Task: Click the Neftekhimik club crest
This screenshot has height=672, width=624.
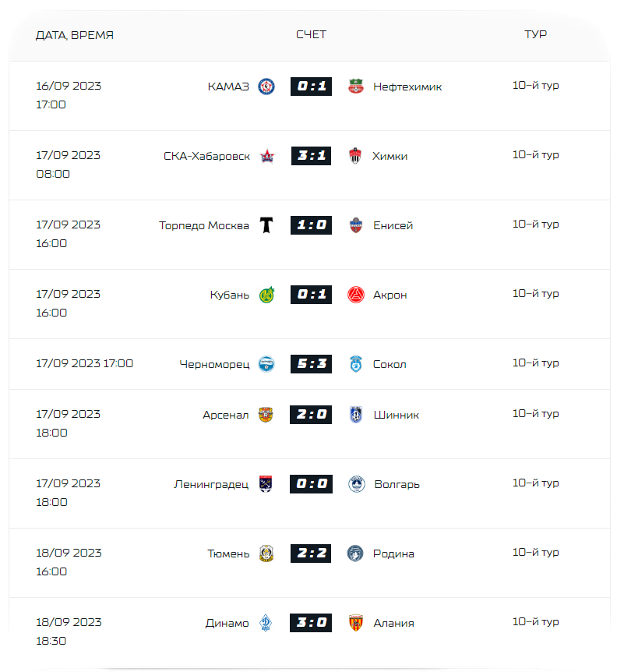Action: click(355, 87)
